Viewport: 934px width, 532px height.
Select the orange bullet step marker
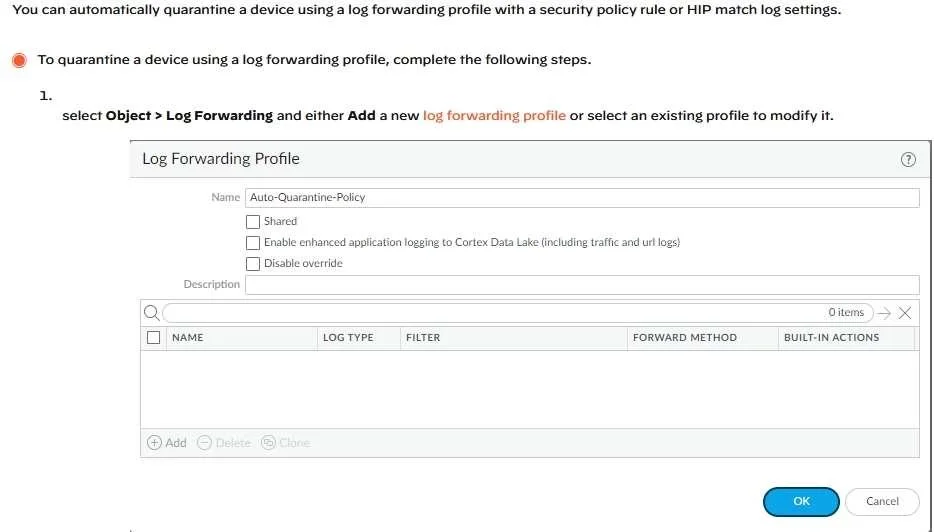click(x=19, y=60)
